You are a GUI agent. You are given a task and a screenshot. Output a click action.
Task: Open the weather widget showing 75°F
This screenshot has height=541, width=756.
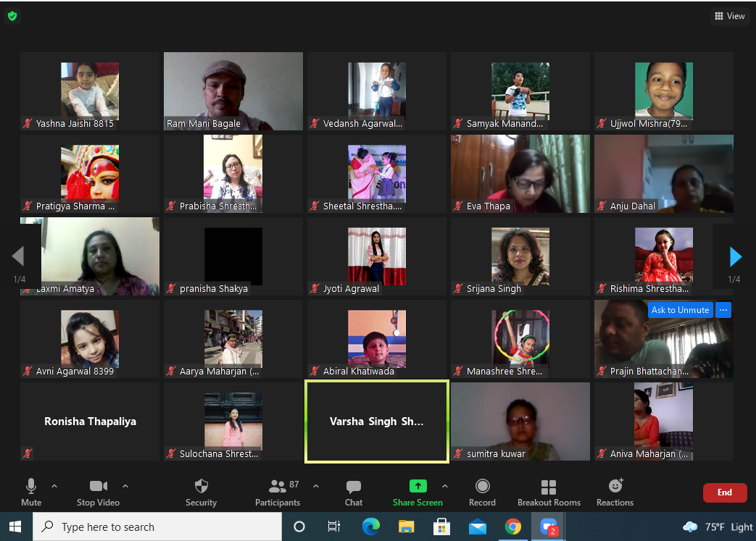coord(718,527)
